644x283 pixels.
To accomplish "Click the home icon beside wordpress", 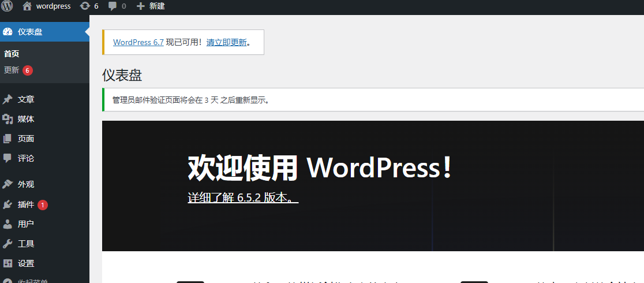I will pos(27,6).
